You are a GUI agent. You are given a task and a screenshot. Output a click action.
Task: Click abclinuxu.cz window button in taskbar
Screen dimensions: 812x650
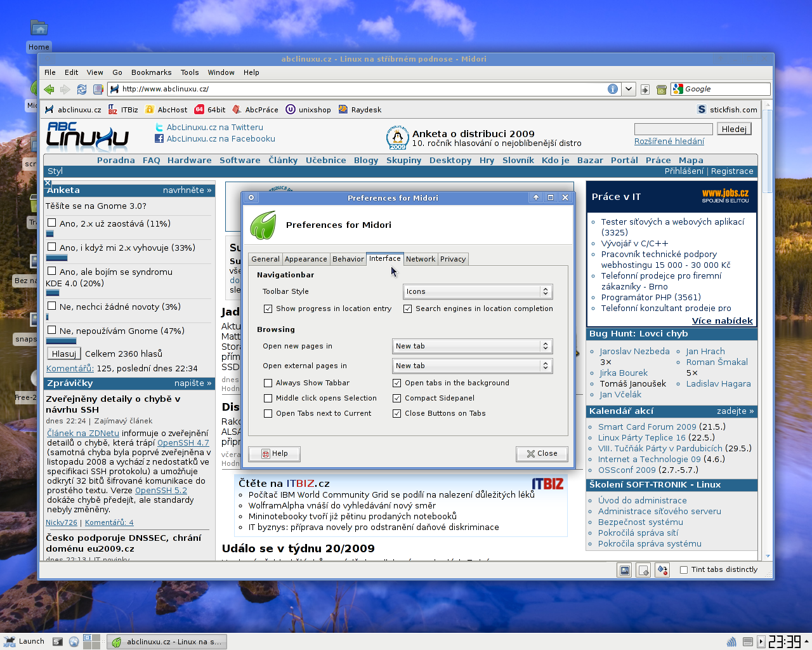(x=167, y=642)
